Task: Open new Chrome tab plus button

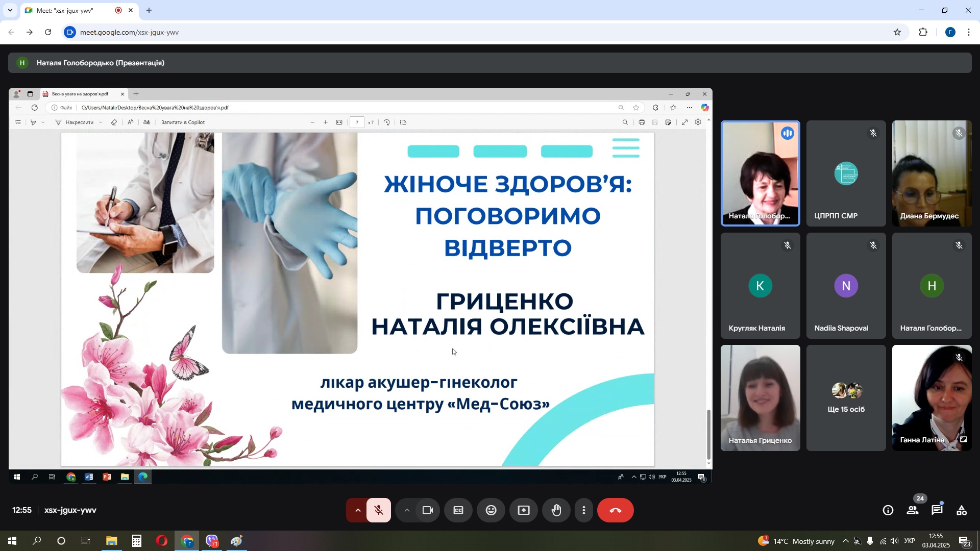Action: [149, 10]
